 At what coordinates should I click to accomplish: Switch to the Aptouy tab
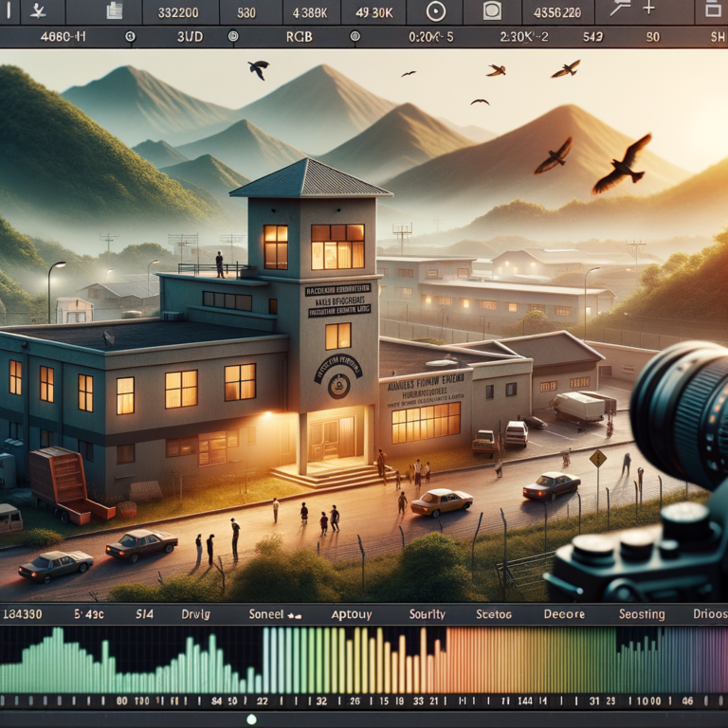click(352, 614)
